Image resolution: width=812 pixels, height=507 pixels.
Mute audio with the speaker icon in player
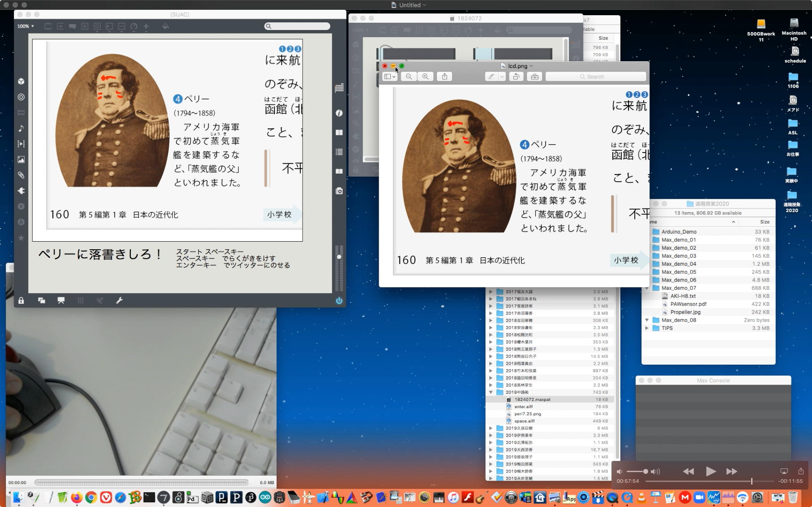click(620, 472)
